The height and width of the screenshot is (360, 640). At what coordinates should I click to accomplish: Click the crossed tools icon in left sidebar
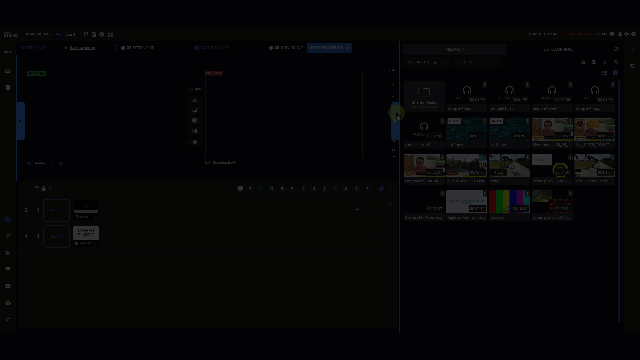click(x=8, y=253)
